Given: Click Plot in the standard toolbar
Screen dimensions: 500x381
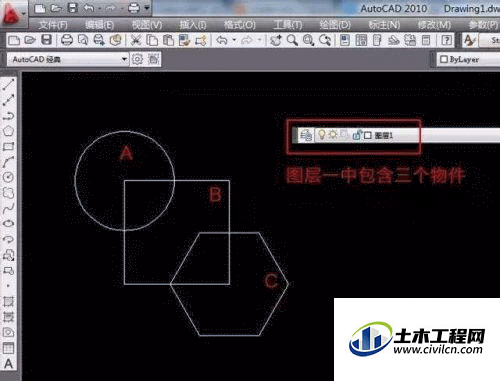Looking at the screenshot, I should click(67, 40).
